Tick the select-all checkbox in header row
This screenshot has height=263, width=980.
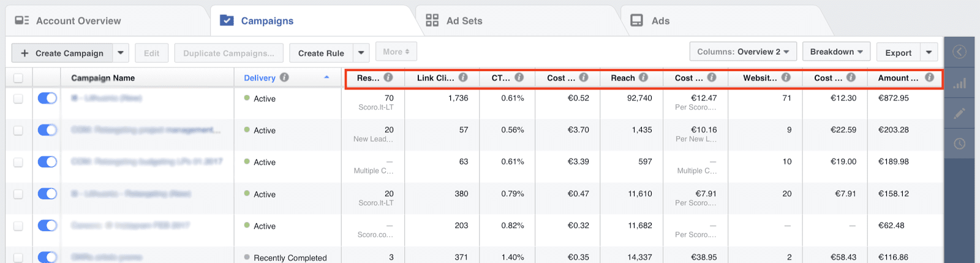tap(18, 78)
